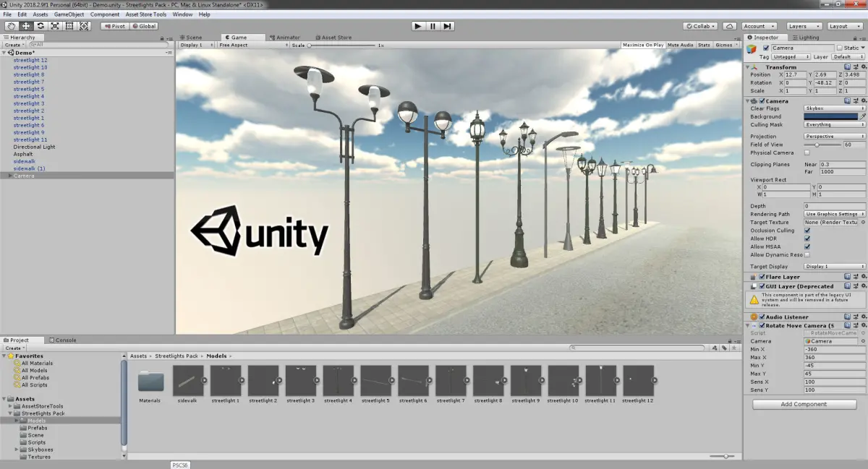Toggle Allow HDR checkbox
868x469 pixels.
(x=807, y=238)
